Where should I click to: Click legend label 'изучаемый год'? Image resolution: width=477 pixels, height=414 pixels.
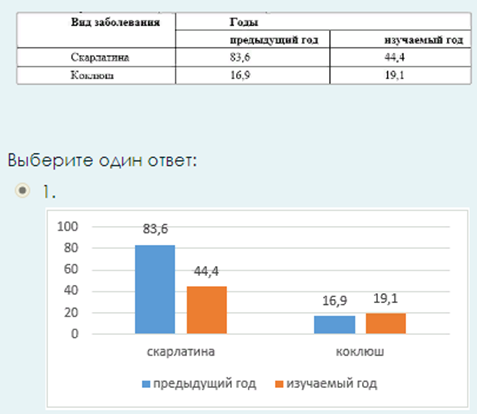(332, 384)
